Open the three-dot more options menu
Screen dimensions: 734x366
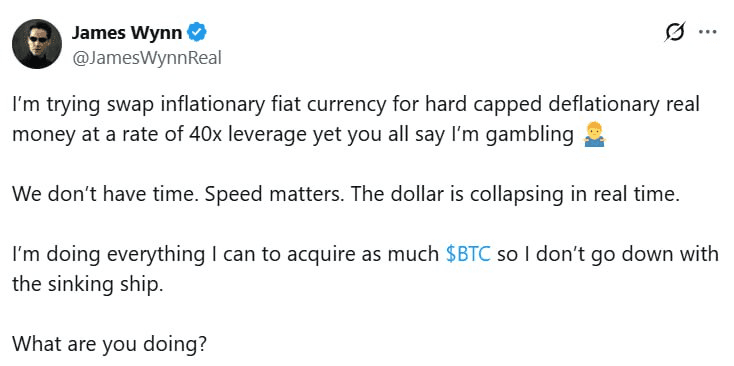(x=707, y=32)
